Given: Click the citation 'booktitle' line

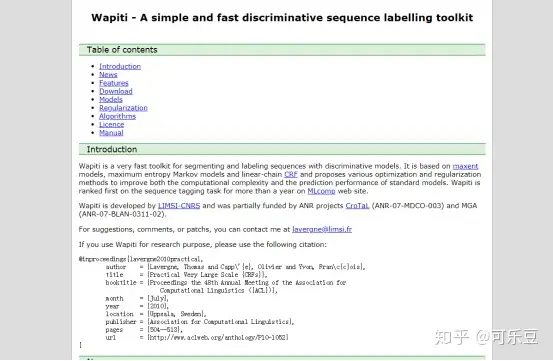Looking at the screenshot, I should coord(226,283).
